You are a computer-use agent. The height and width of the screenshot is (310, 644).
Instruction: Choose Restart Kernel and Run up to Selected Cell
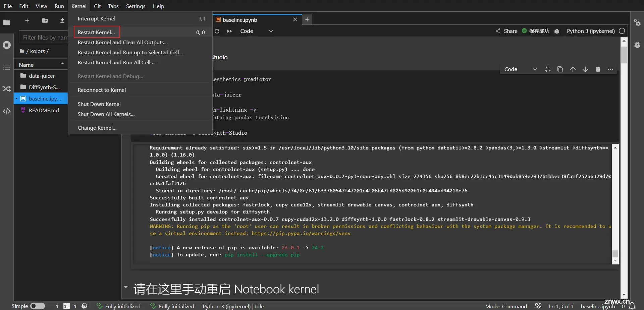tap(140, 52)
